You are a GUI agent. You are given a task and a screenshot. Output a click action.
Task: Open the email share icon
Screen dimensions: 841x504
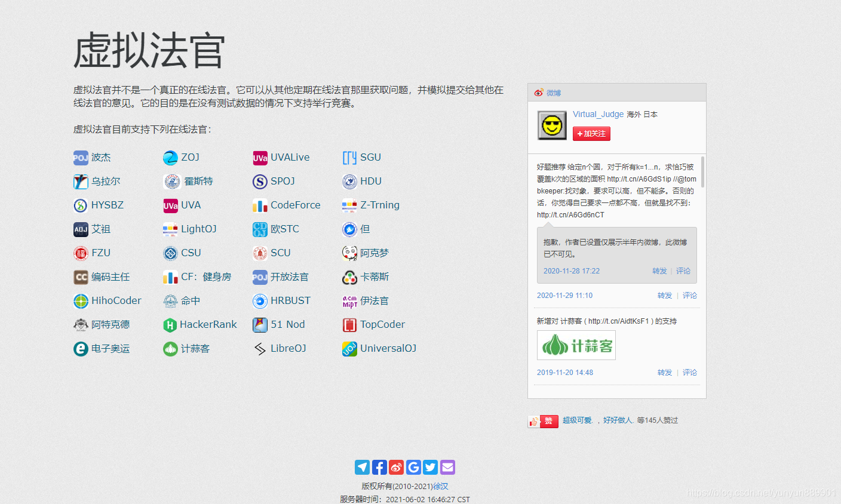(447, 467)
